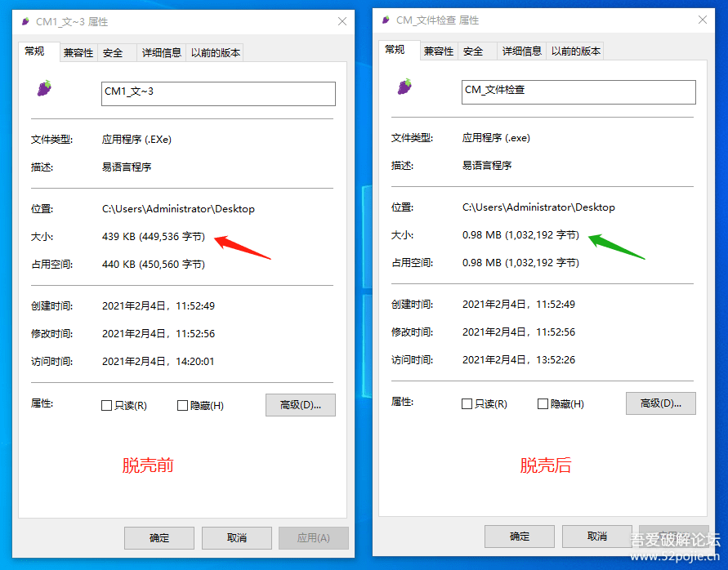This screenshot has width=728, height=570.
Task: Click the large grape file icon beside CM1_文~3
Action: tap(44, 88)
